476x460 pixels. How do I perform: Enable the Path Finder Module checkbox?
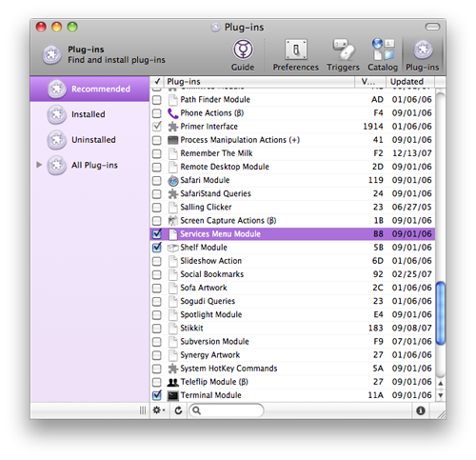point(156,100)
